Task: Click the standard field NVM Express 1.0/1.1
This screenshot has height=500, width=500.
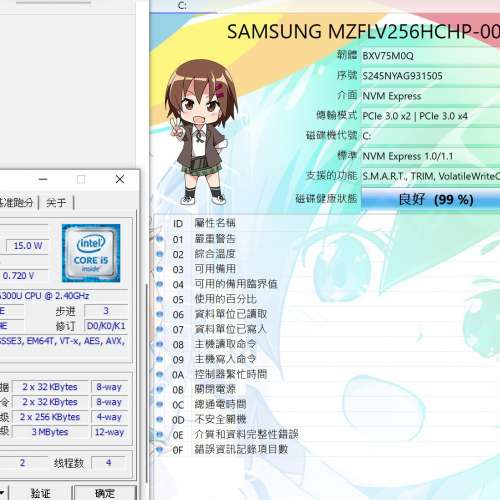Action: [x=431, y=156]
